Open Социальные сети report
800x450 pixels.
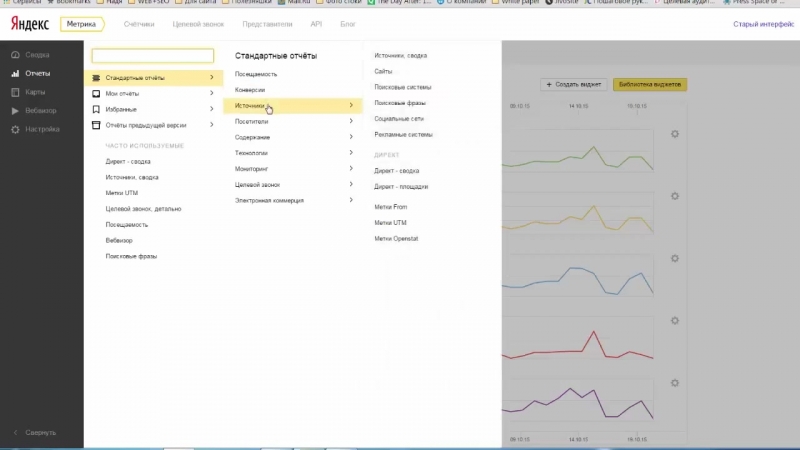(399, 119)
